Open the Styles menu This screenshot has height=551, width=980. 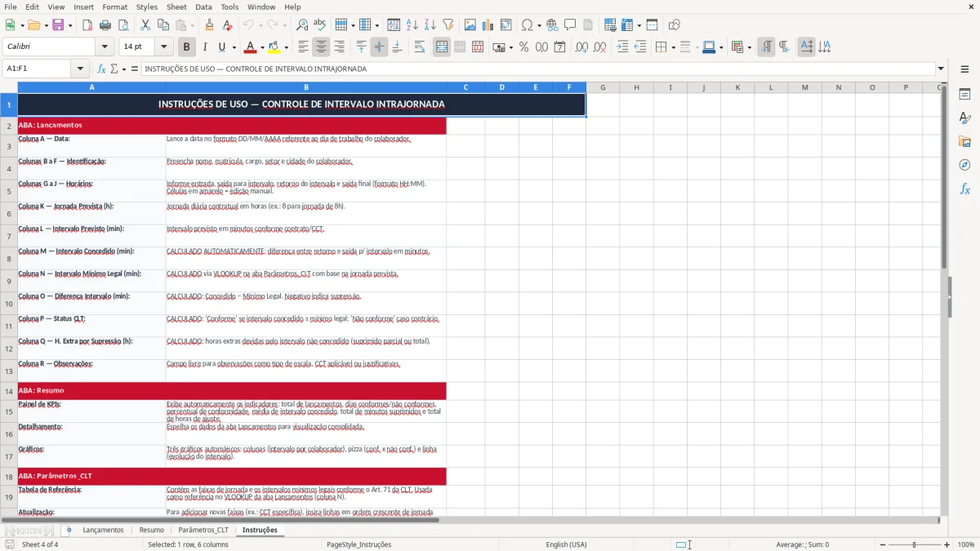pos(147,7)
